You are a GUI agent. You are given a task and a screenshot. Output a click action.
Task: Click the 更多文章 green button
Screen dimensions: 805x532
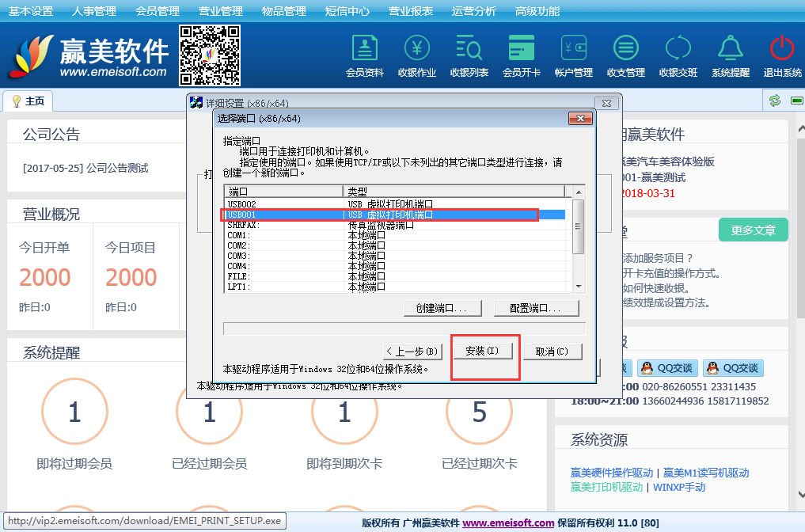coord(753,230)
